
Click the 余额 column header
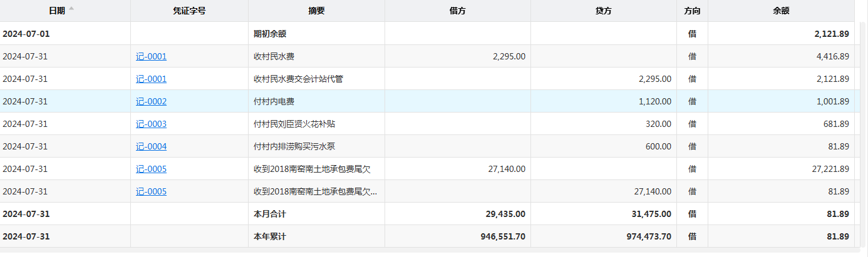click(x=781, y=11)
